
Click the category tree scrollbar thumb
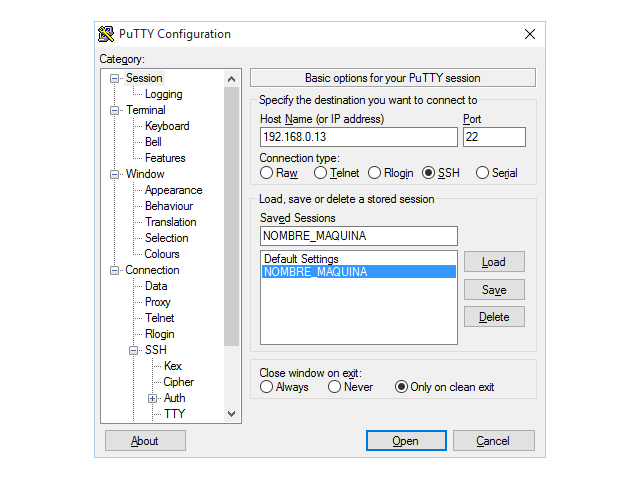231,216
